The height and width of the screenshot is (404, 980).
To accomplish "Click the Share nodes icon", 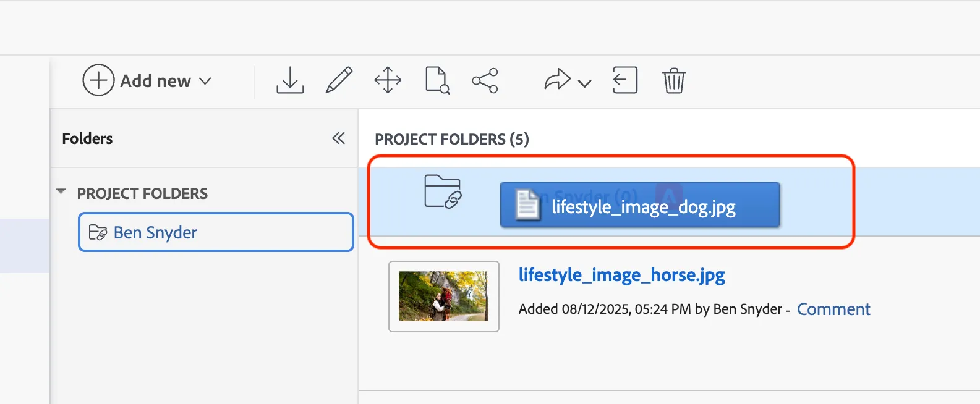I will click(x=485, y=80).
